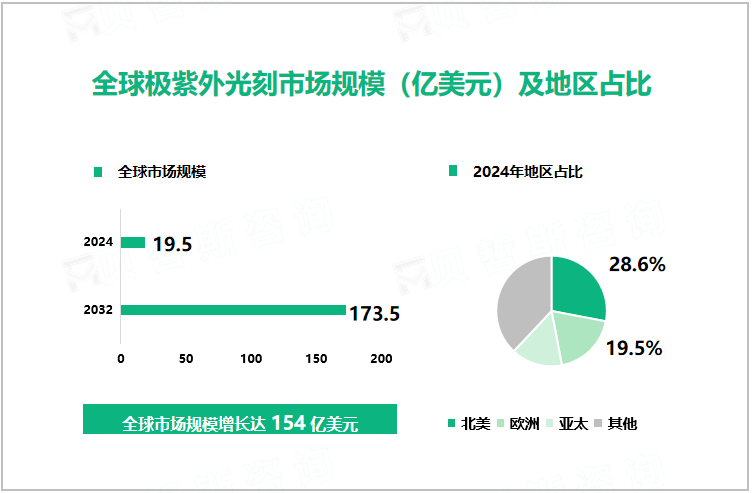The width and height of the screenshot is (753, 493).
Task: Click the 0 tick on horizontal axis
Action: pos(121,359)
